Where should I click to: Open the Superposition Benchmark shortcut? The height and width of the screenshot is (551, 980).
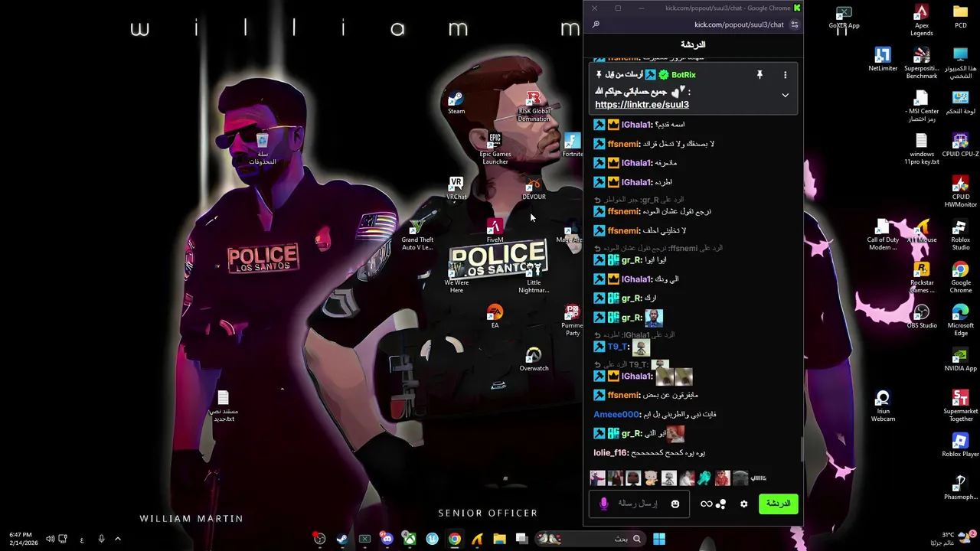(921, 64)
